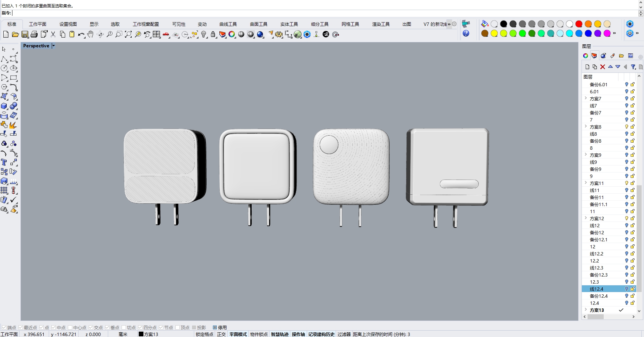The height and width of the screenshot is (337, 644).
Task: Open the layer filter funnel tool
Action: [633, 67]
